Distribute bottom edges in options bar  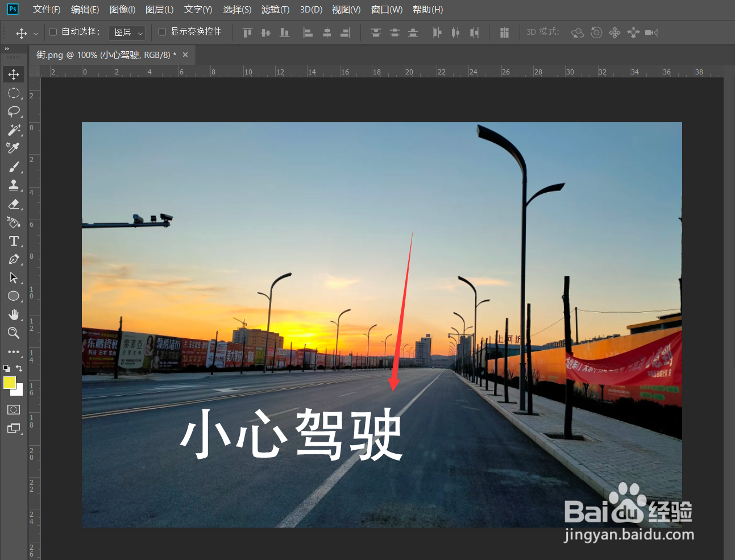[413, 32]
